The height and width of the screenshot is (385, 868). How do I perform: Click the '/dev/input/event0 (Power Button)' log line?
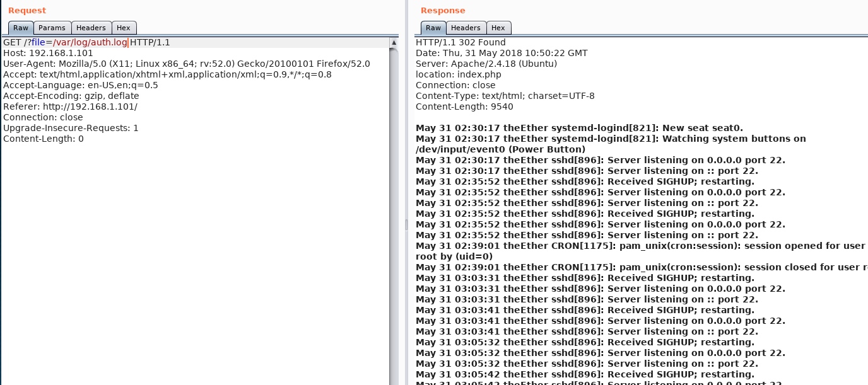tap(501, 150)
